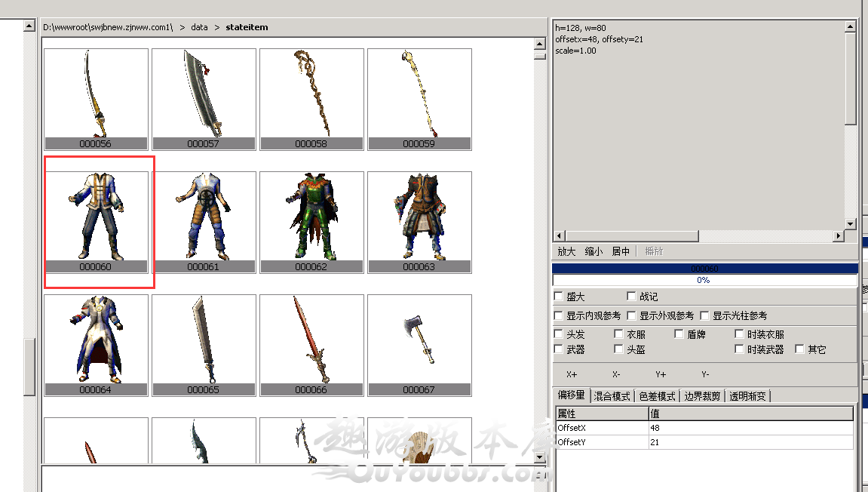Click the thumbnail list scroll-up arrow
The height and width of the screenshot is (492, 868).
point(539,43)
